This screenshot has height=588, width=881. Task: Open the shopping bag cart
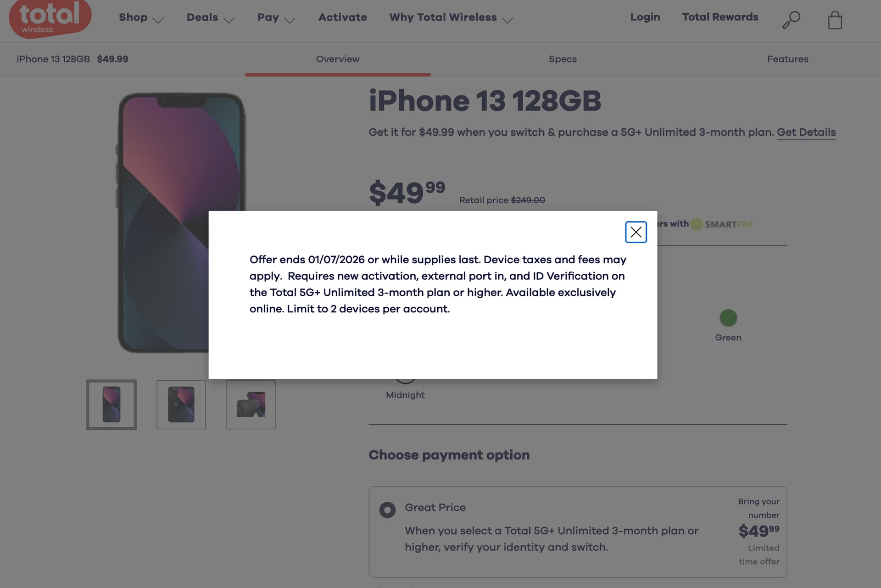pyautogui.click(x=835, y=20)
